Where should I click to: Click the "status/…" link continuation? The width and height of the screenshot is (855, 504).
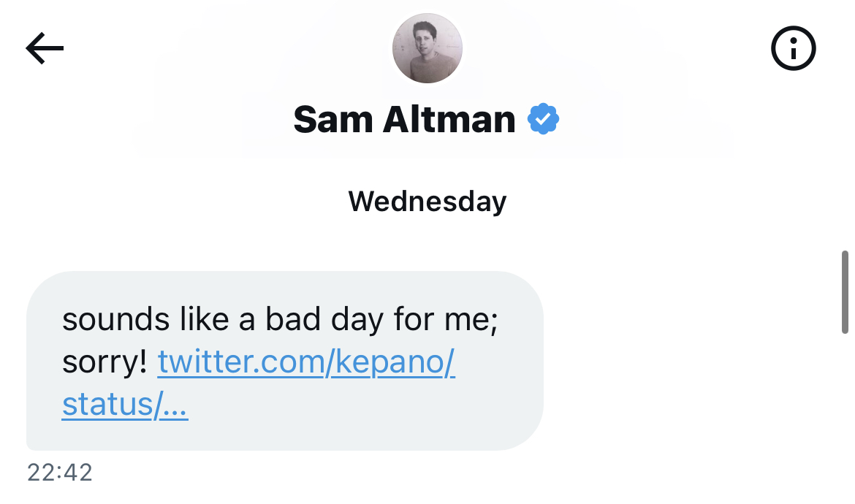pos(125,405)
